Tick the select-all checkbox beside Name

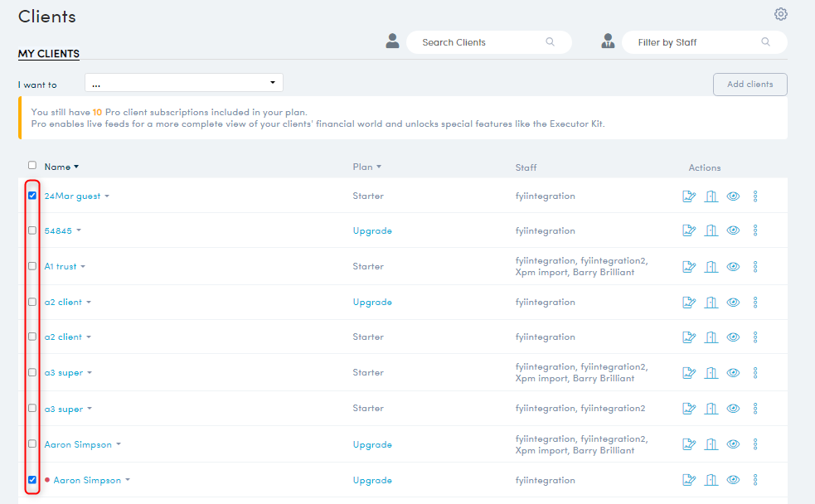tap(32, 165)
